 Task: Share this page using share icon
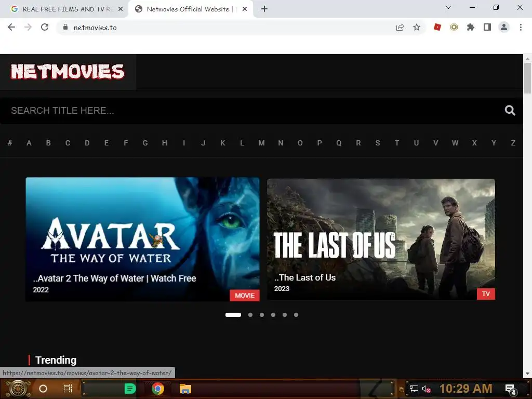pyautogui.click(x=400, y=28)
